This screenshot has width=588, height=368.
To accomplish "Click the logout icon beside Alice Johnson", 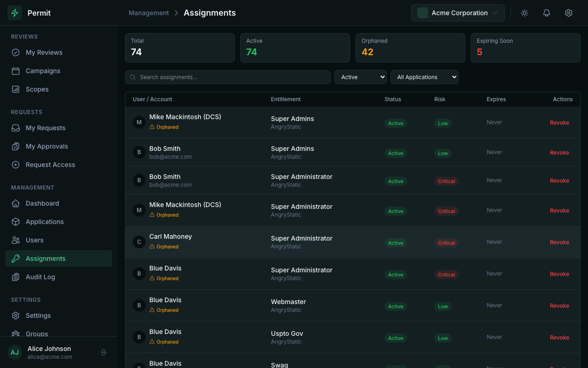I will point(104,352).
